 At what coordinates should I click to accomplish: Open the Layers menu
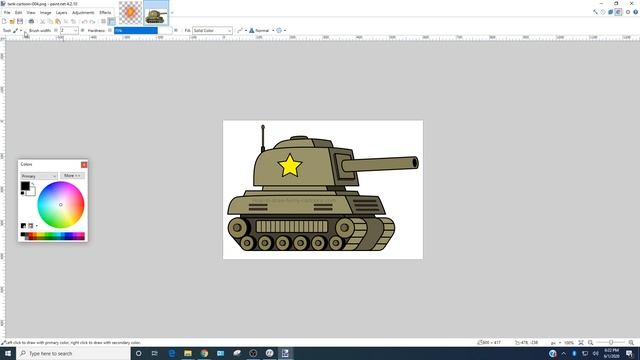coord(61,13)
